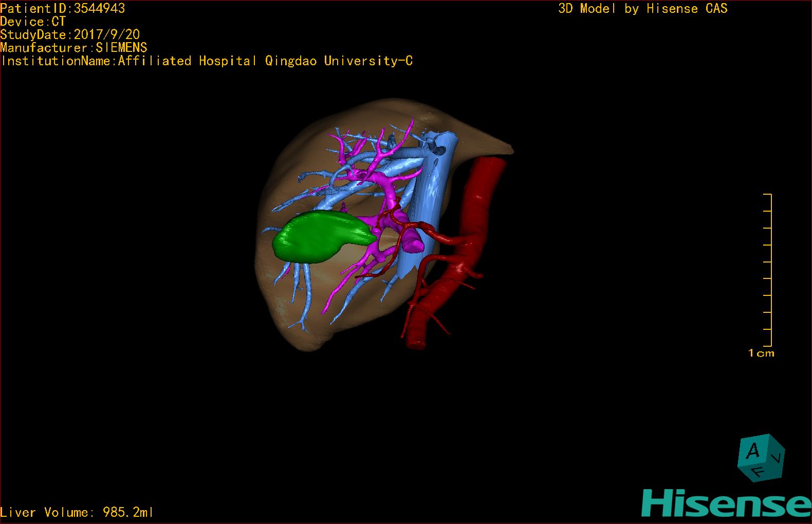Viewport: 812px width, 524px height.
Task: Click the "Liver Volume: 985.2ml" readout
Action: coord(77,512)
